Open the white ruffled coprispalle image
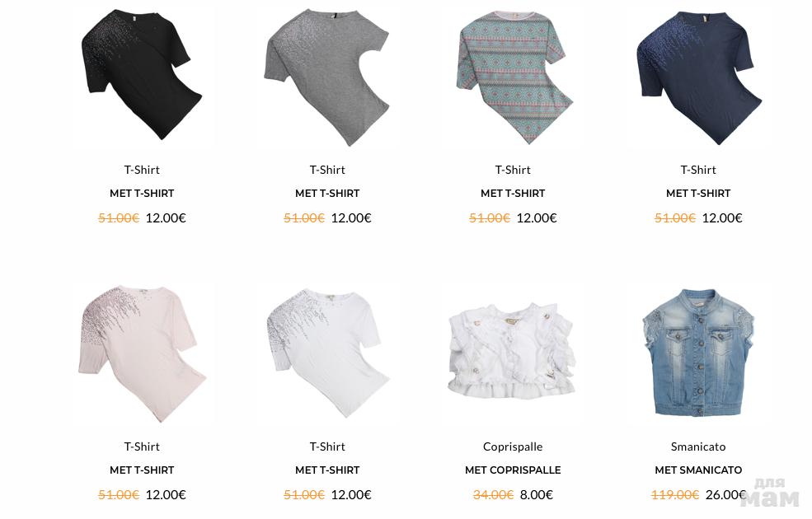The height and width of the screenshot is (519, 812). 512,351
